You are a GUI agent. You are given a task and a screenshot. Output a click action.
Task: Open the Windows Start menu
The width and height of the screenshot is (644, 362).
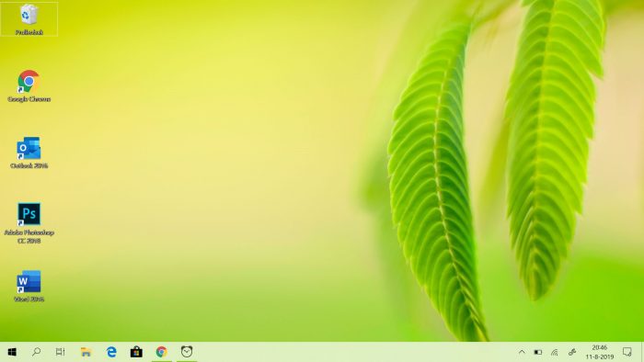click(12, 352)
